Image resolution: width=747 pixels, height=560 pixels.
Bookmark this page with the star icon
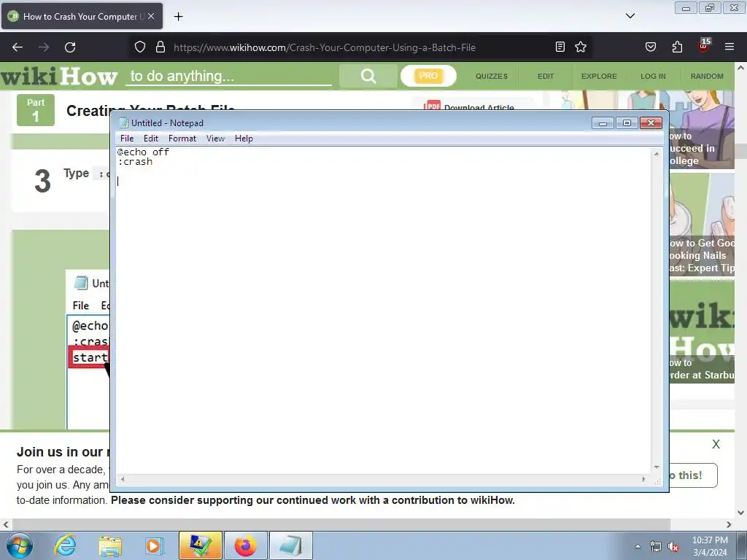pos(581,47)
